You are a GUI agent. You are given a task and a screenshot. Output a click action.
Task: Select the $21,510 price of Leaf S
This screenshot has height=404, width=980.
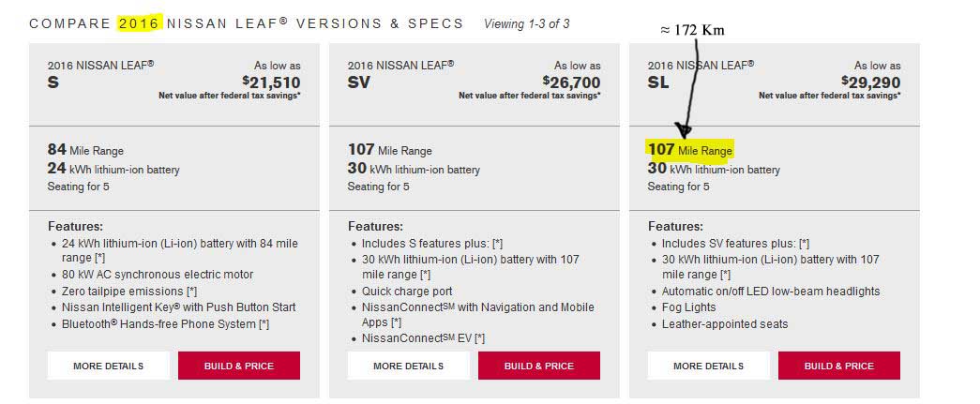point(271,82)
